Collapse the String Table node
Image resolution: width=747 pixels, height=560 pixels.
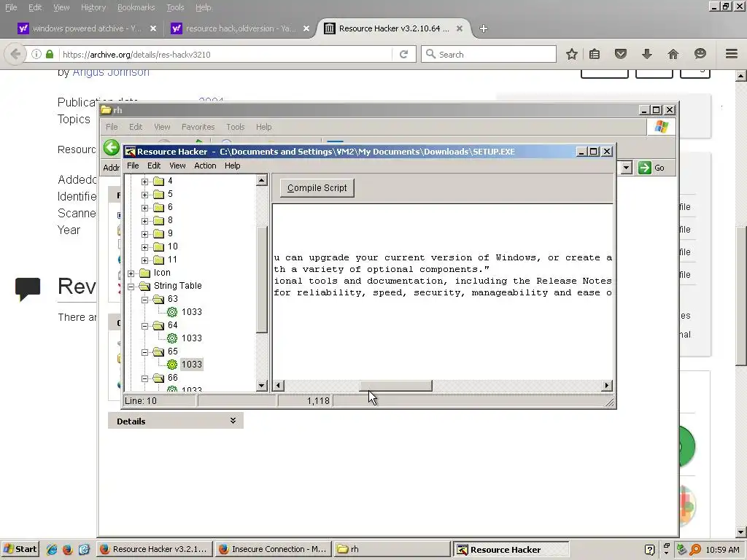coord(131,286)
